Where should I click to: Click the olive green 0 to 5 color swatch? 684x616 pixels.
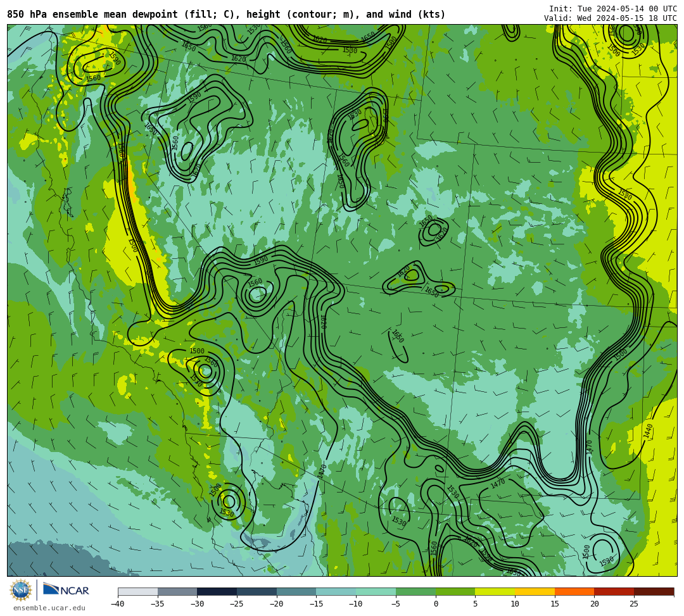(x=455, y=591)
